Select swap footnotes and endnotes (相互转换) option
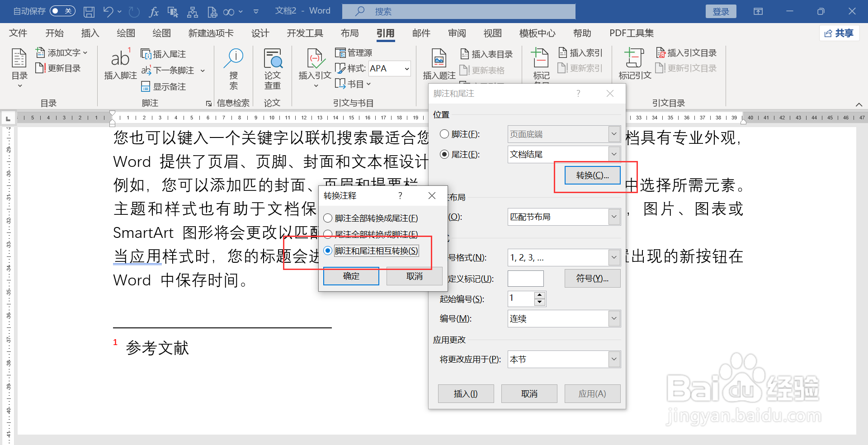The width and height of the screenshot is (868, 445). tap(328, 251)
